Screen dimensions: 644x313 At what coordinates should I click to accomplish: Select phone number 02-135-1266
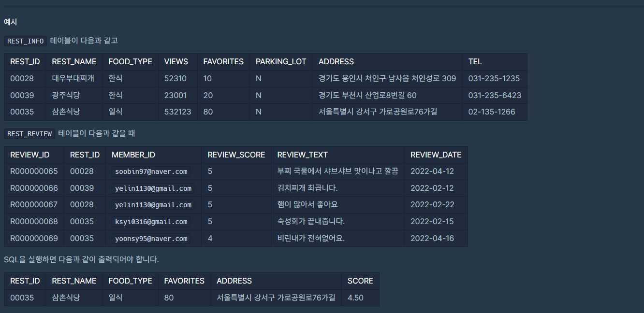click(x=491, y=112)
